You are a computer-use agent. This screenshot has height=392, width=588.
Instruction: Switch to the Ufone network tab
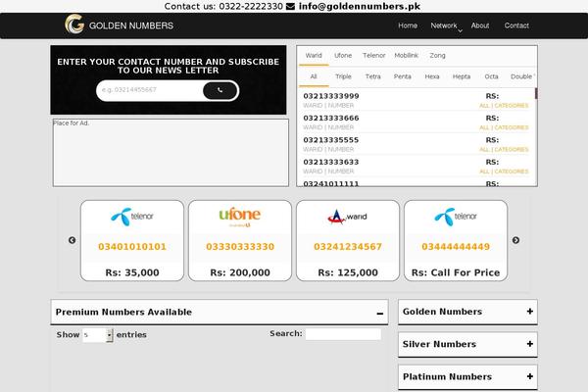[343, 56]
